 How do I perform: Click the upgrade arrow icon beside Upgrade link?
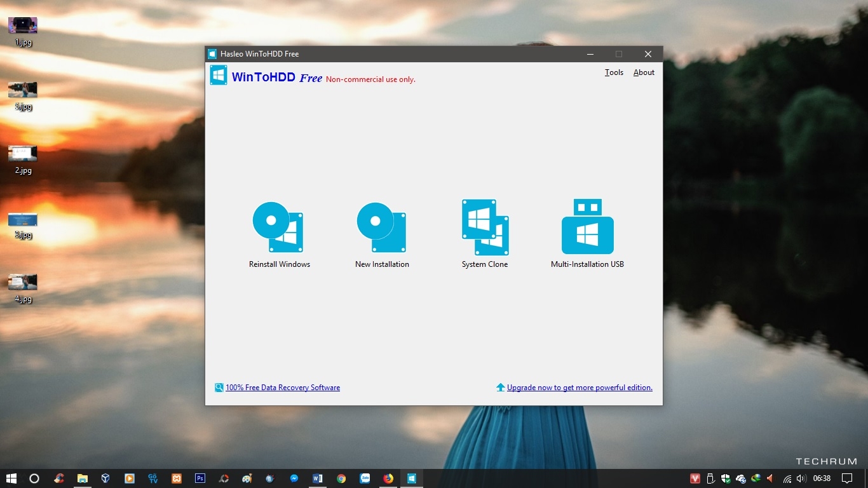(501, 388)
